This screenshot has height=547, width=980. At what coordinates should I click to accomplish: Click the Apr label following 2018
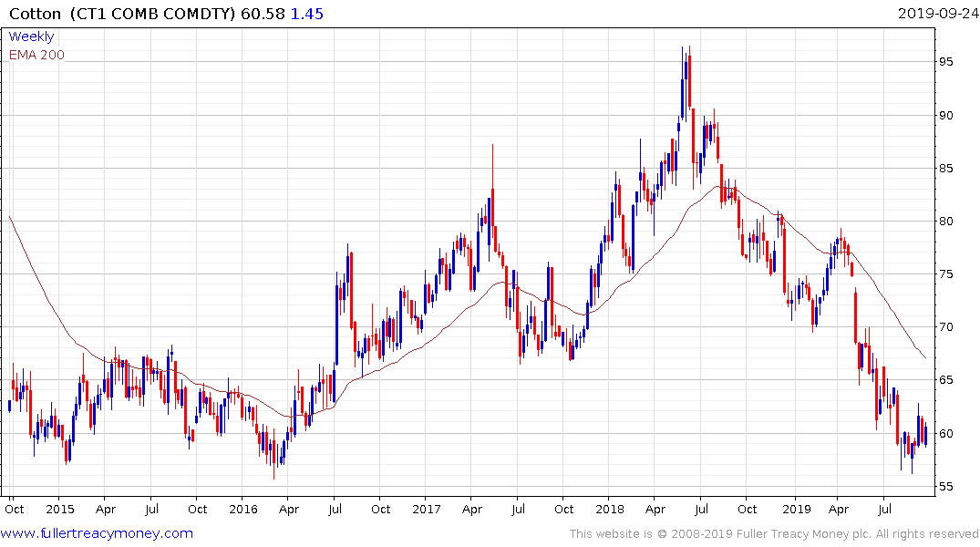coord(655,510)
